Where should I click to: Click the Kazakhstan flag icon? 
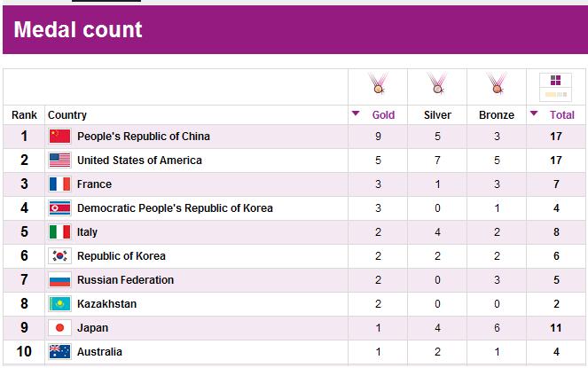pyautogui.click(x=59, y=304)
